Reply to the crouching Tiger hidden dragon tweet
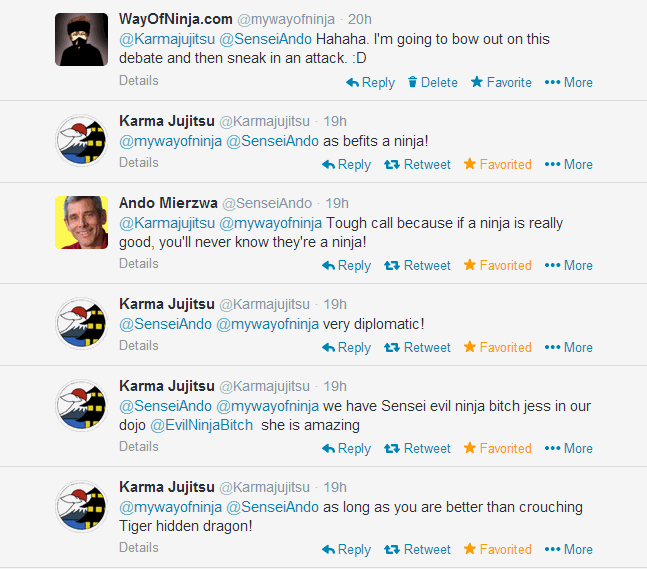This screenshot has height=569, width=647. click(346, 550)
